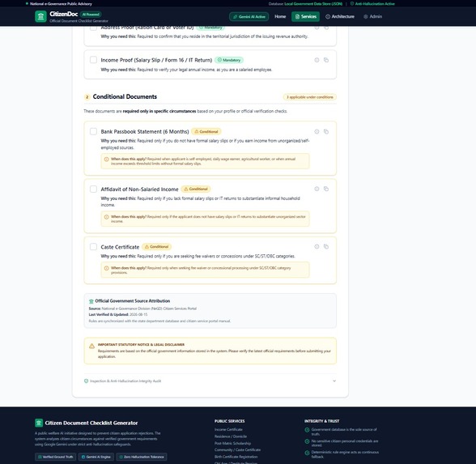The width and height of the screenshot is (476, 464).
Task: Open Residence / Domicile footer link
Action: [x=231, y=436]
